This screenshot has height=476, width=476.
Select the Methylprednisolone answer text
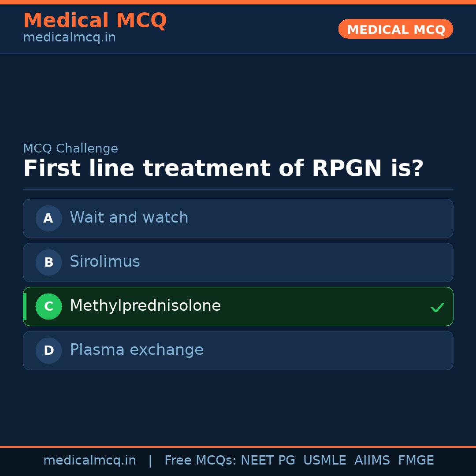tap(145, 306)
